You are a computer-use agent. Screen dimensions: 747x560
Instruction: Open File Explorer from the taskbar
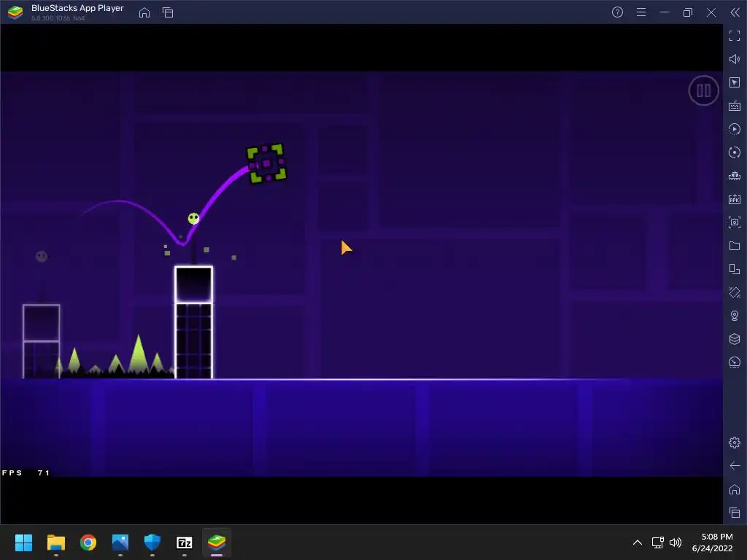[55, 542]
